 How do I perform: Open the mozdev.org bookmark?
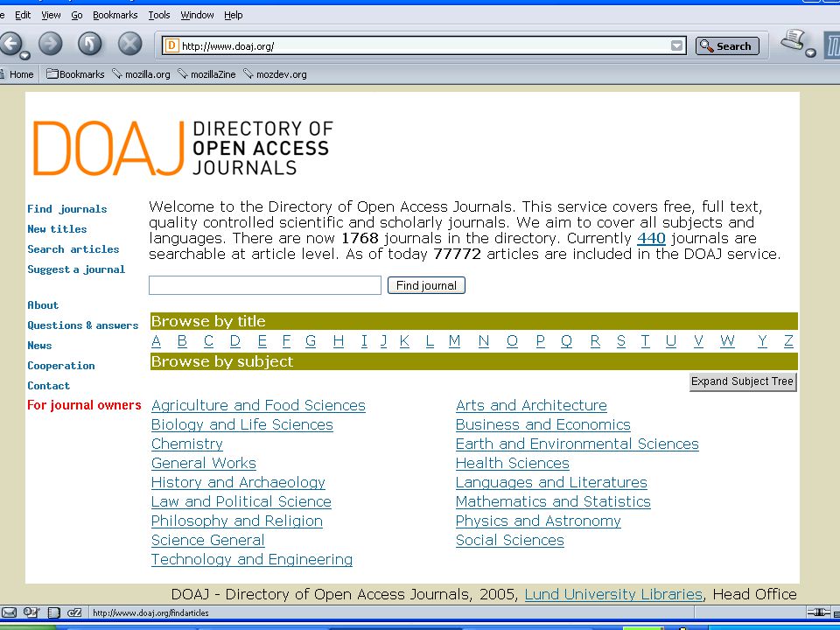(275, 74)
